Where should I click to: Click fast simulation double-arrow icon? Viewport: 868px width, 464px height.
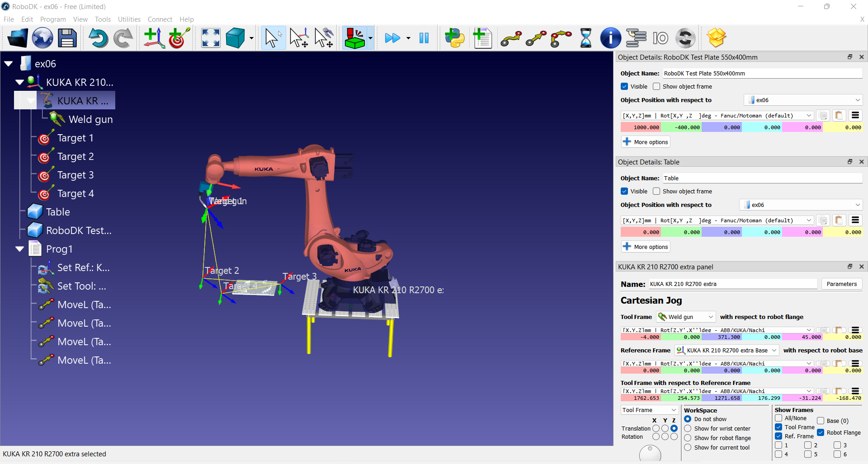[392, 38]
